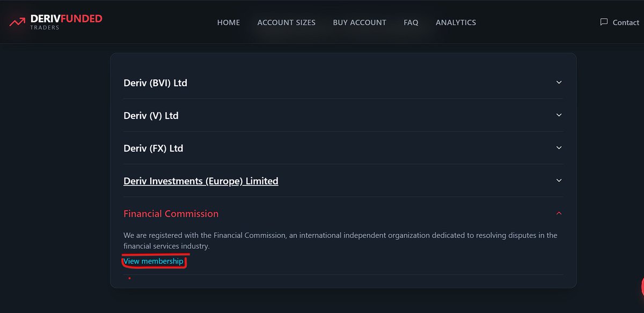Select the Deriv (BVI) Ltd heading
This screenshot has height=313, width=644.
point(155,83)
